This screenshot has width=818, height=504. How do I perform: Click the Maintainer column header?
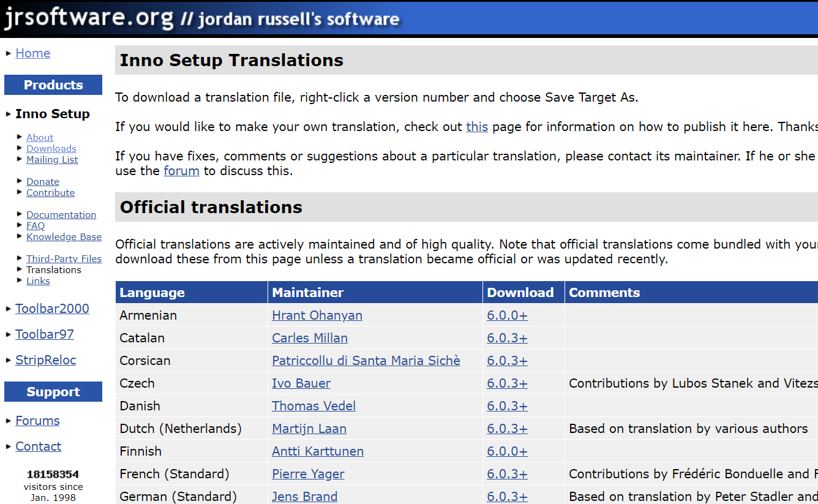375,292
